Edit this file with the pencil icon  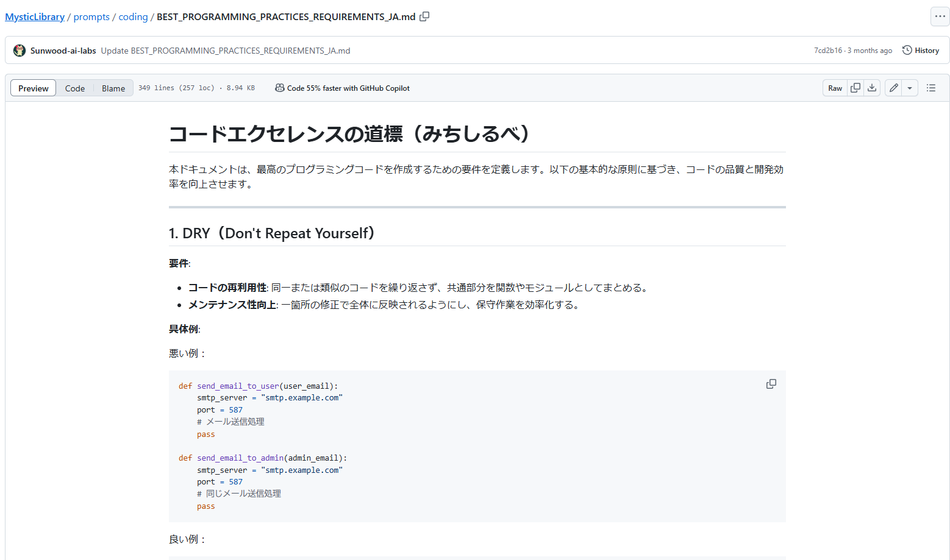tap(893, 88)
